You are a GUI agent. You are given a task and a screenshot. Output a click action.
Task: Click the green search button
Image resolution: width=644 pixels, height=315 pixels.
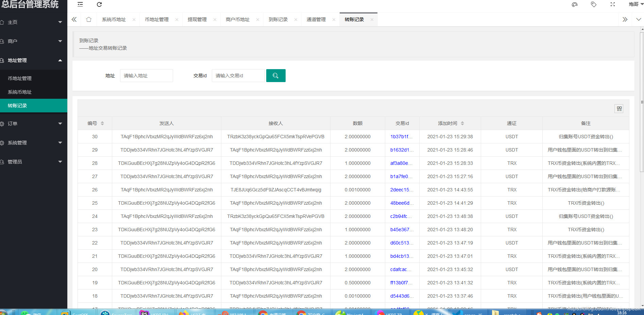point(276,76)
